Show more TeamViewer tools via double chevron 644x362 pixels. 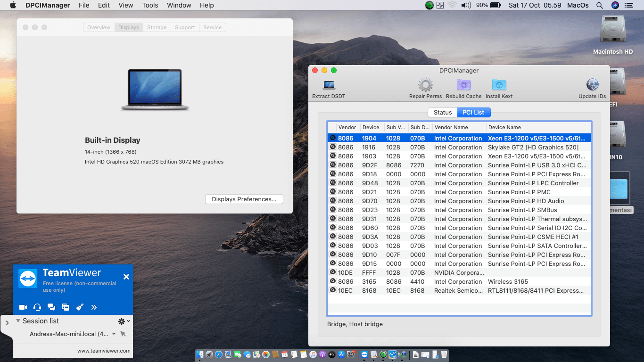tap(94, 307)
